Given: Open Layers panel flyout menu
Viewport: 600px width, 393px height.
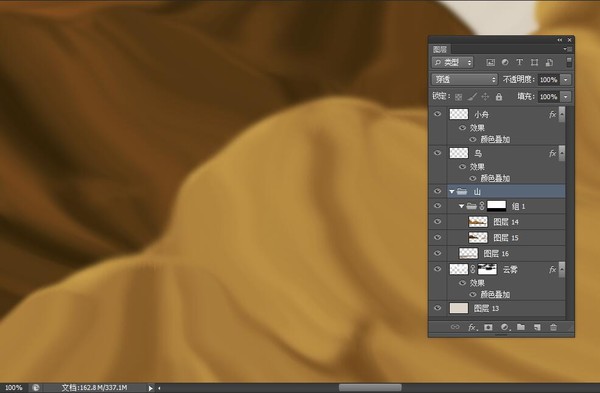Looking at the screenshot, I should click(x=567, y=49).
